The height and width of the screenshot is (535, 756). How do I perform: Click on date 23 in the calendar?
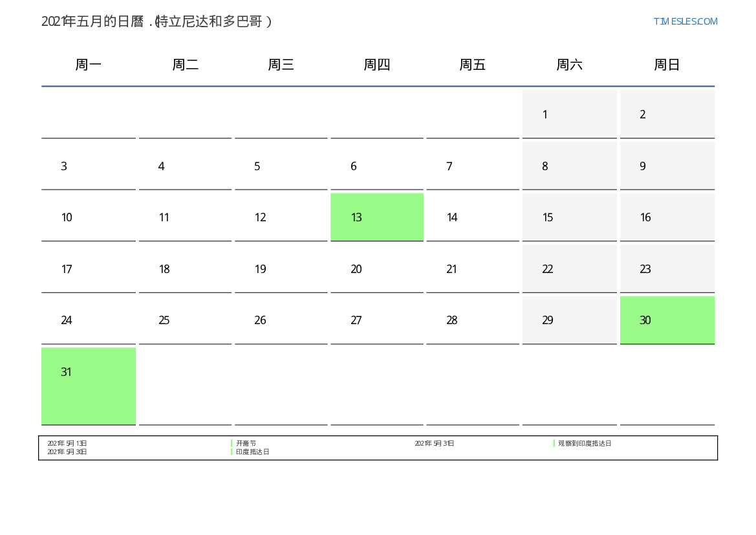tap(667, 268)
